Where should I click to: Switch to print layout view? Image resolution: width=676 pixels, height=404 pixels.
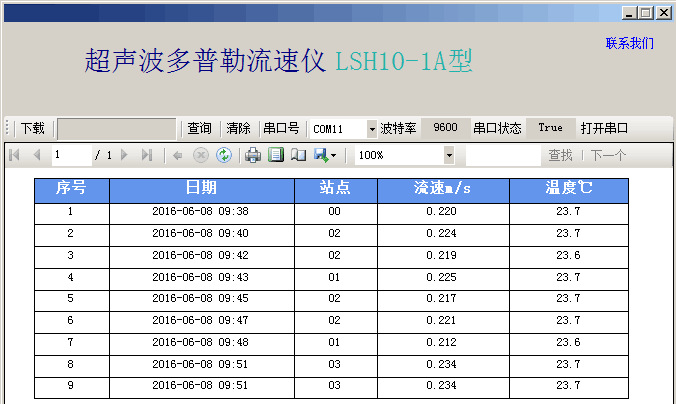(x=276, y=155)
